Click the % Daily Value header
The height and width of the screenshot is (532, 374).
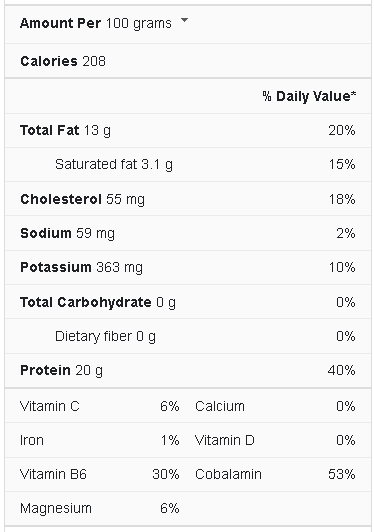pos(309,96)
